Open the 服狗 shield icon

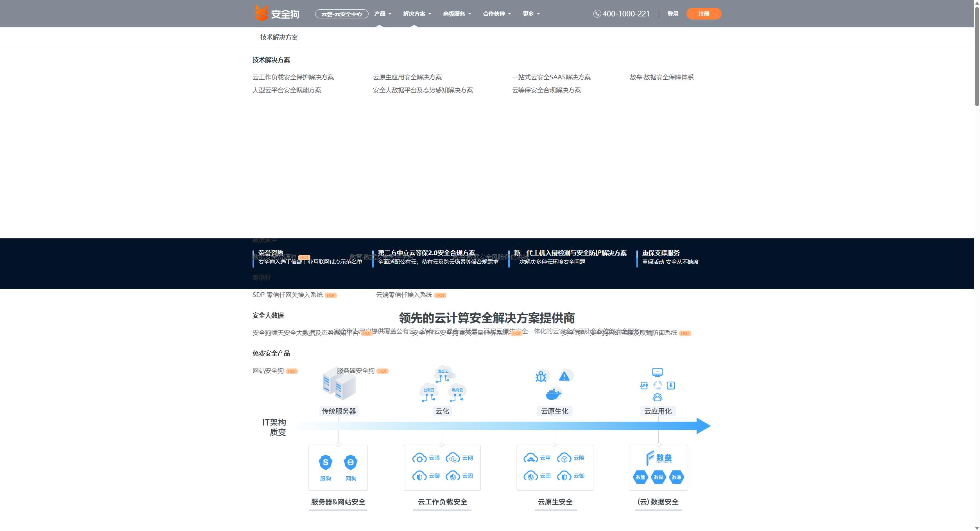pos(326,463)
